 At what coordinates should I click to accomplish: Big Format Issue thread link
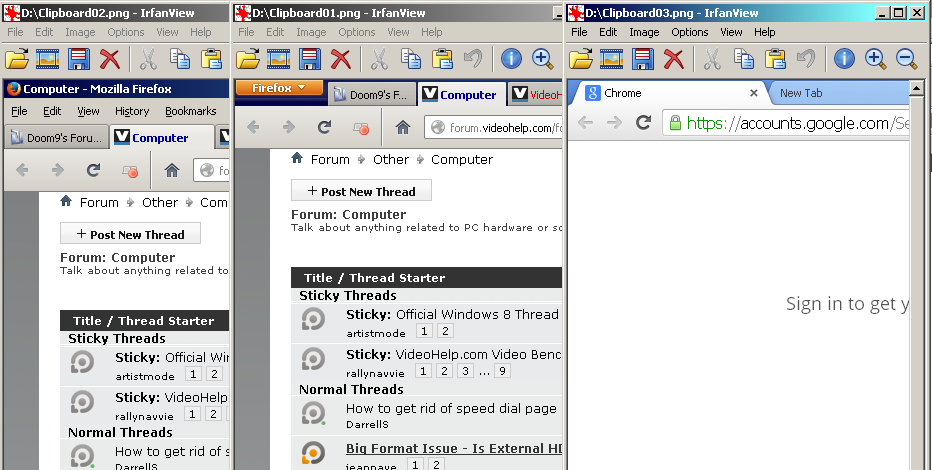tap(454, 449)
